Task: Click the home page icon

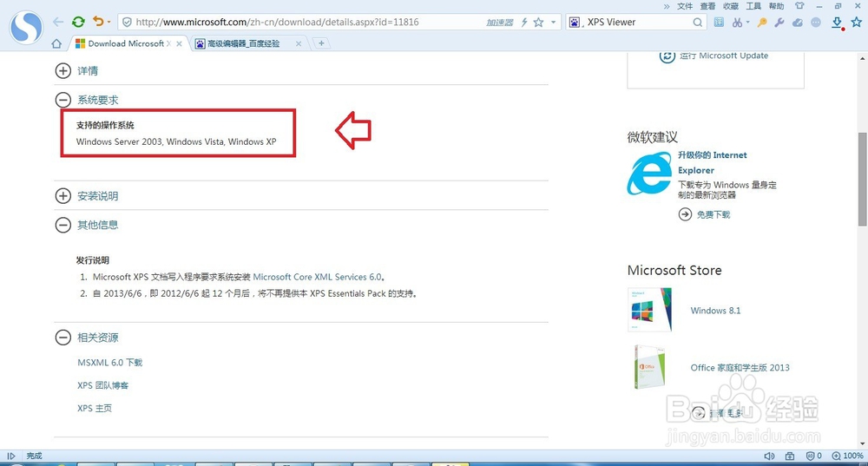Action: pyautogui.click(x=56, y=43)
